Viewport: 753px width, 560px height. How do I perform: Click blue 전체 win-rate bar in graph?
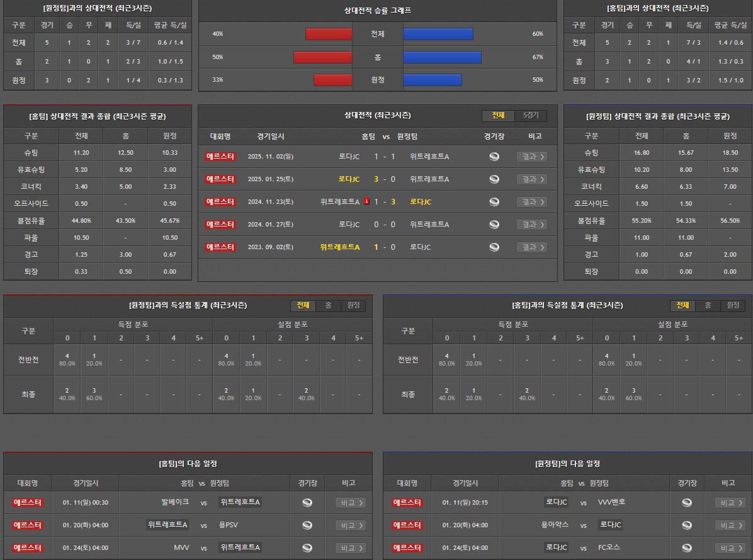point(438,34)
